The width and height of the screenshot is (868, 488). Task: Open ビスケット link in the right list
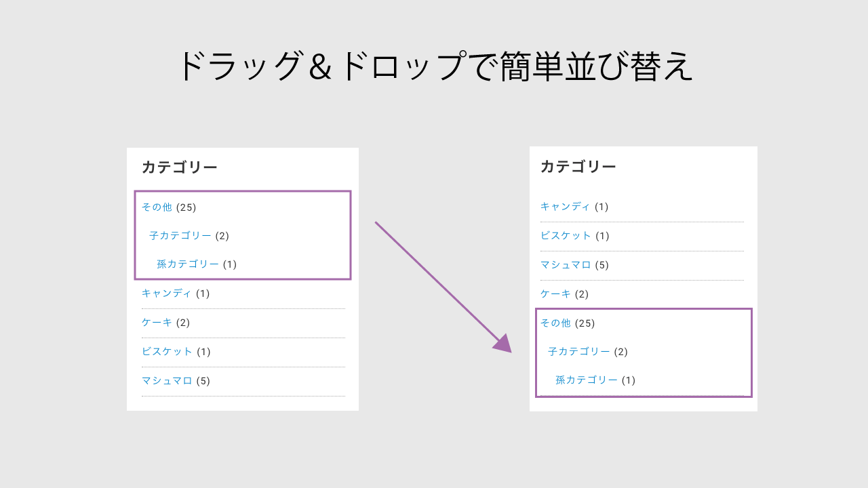point(566,236)
